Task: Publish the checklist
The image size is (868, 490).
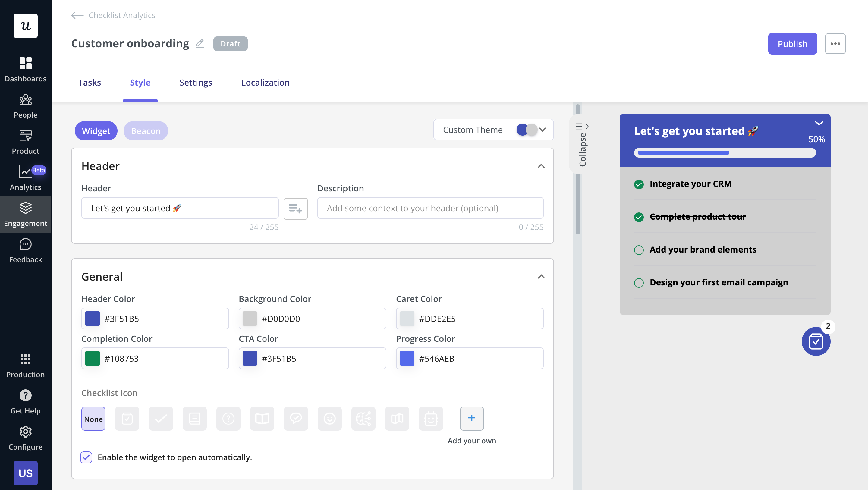Action: 793,43
